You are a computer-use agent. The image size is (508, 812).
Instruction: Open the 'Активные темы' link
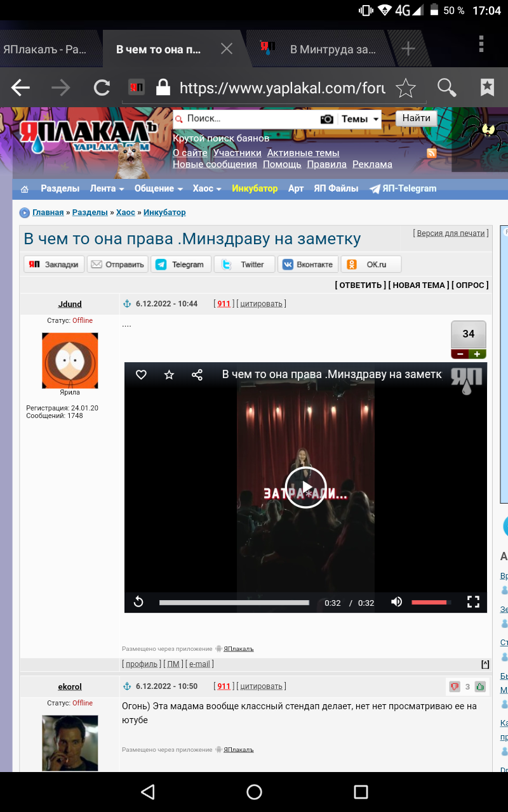click(303, 153)
